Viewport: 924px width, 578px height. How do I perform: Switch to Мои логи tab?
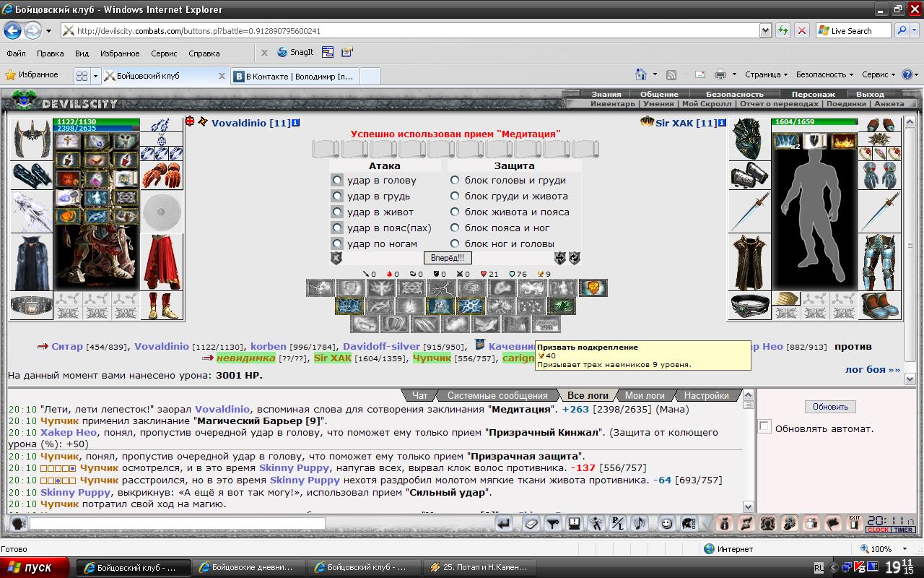(x=645, y=395)
